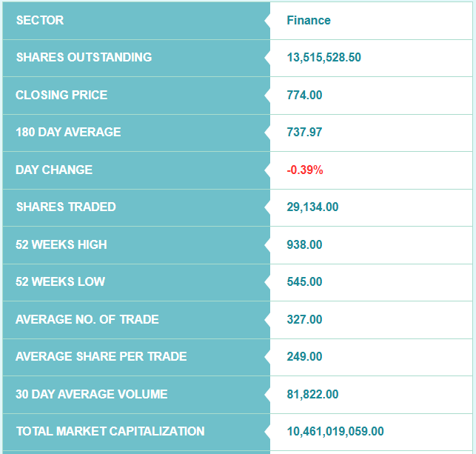Select the 30 DAY AVERAGE VOLUME label

click(x=92, y=395)
